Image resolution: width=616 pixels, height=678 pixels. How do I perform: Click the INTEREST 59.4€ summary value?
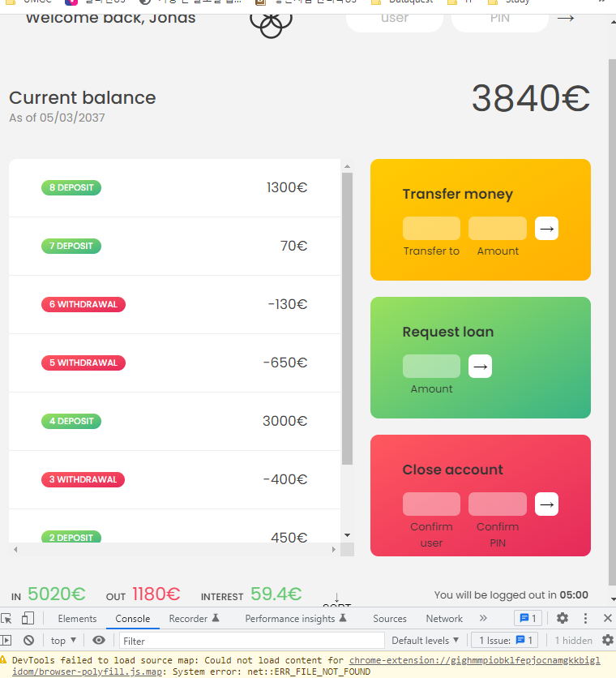pyautogui.click(x=276, y=594)
